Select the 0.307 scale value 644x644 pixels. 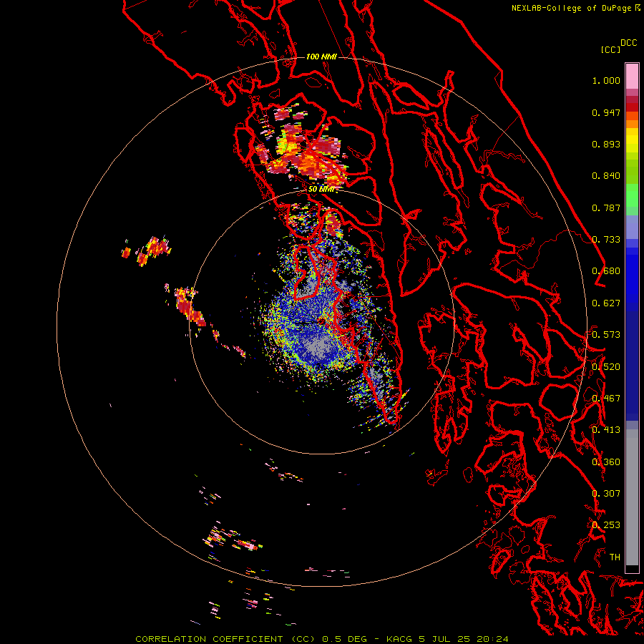[606, 494]
